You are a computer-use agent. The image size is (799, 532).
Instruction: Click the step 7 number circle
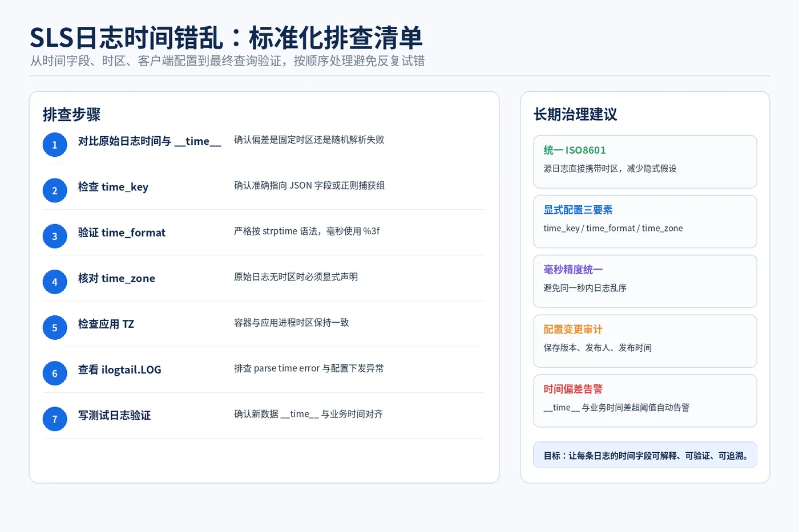pyautogui.click(x=55, y=419)
